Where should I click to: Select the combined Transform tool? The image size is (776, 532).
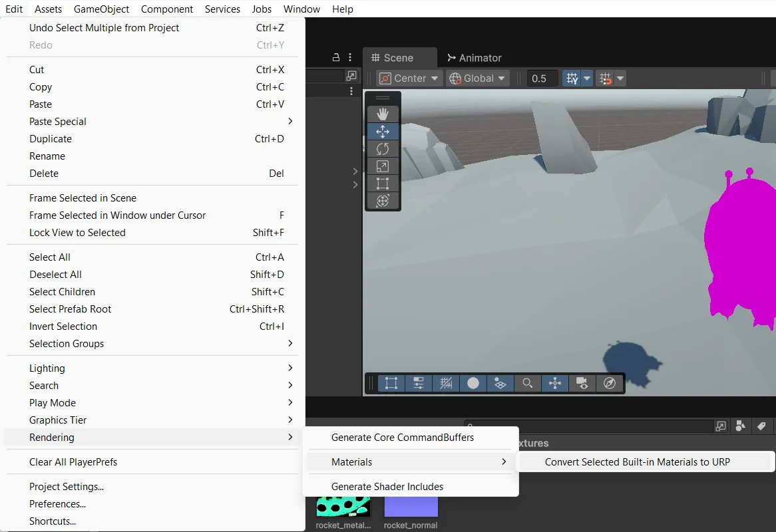(383, 201)
